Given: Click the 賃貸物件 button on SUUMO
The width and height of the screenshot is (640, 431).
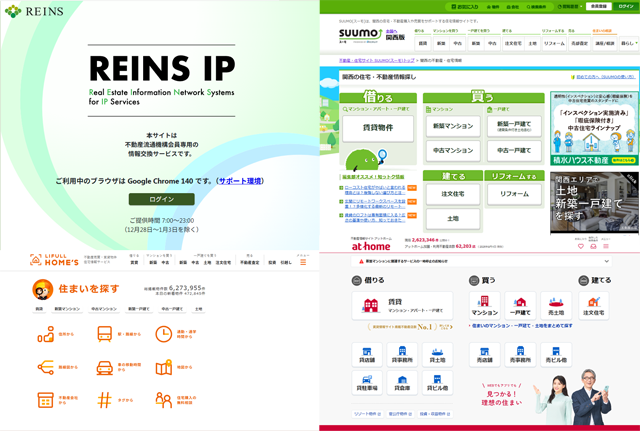Looking at the screenshot, I should 376,127.
